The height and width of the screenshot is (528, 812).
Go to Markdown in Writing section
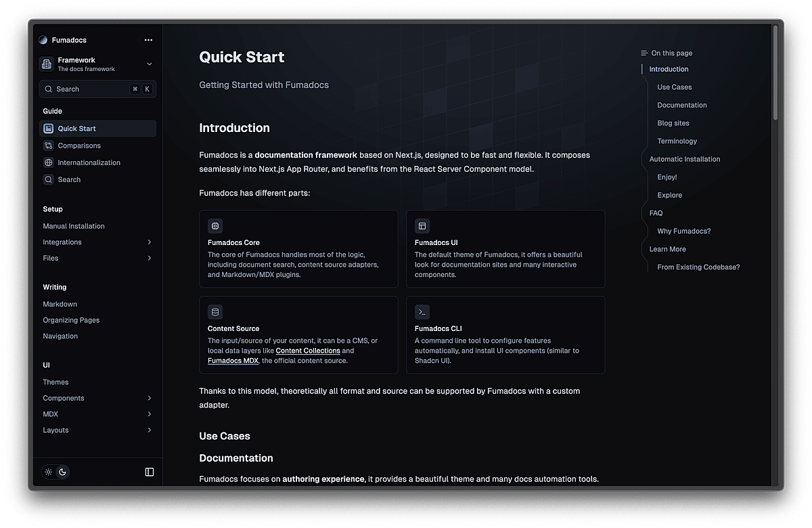(60, 304)
